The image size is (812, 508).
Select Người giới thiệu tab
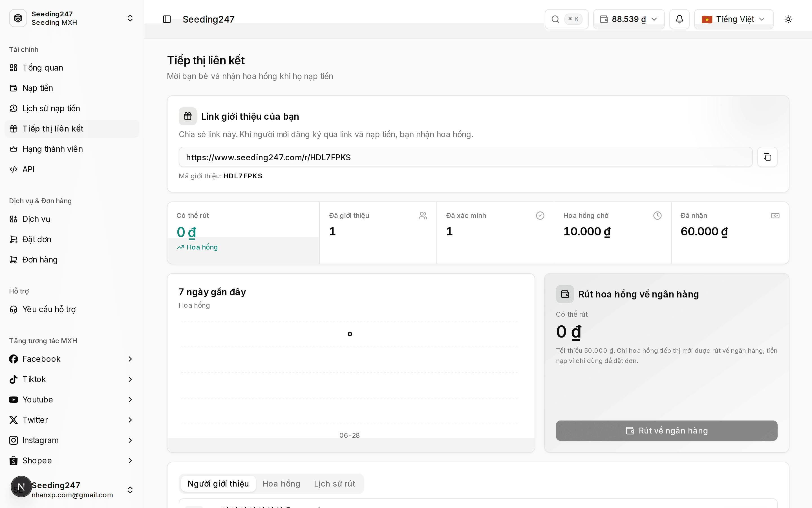pos(218,484)
